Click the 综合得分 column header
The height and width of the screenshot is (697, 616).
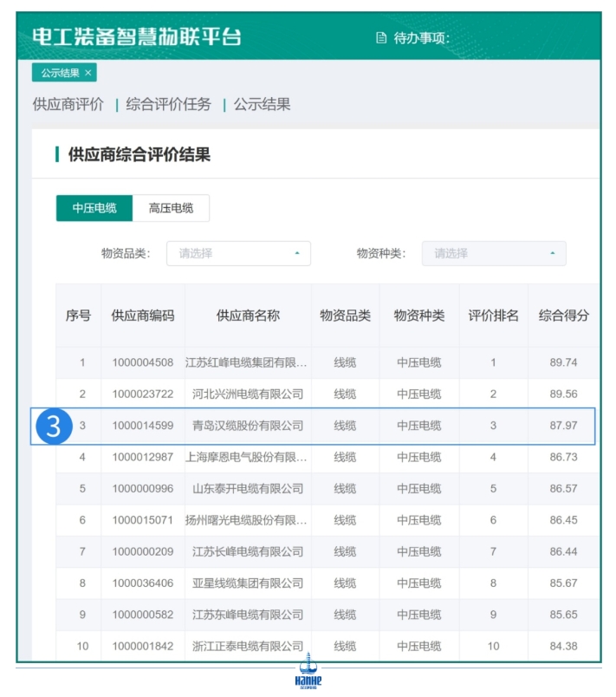pyautogui.click(x=563, y=316)
